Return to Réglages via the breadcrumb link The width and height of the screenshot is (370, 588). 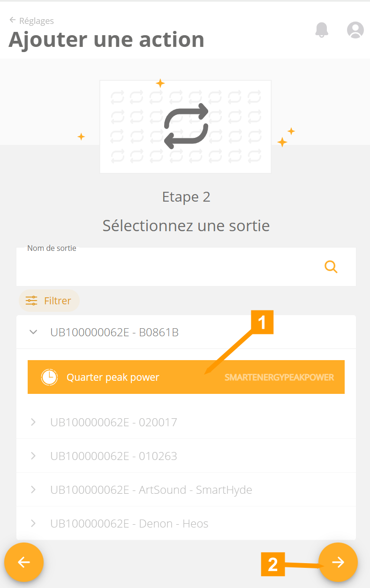[36, 21]
